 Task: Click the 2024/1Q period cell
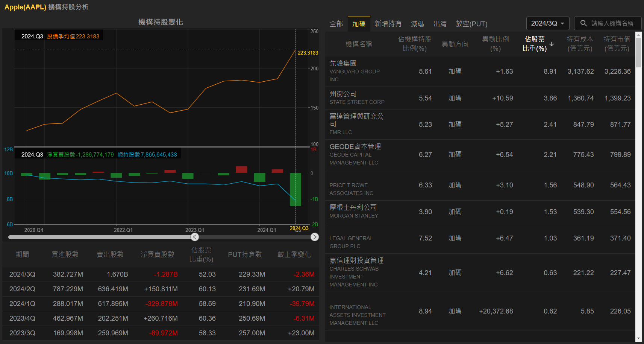tap(22, 304)
